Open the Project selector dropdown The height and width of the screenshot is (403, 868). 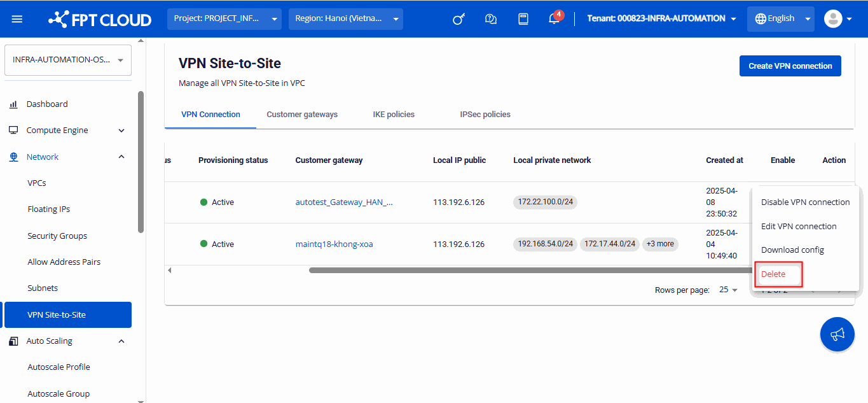[x=225, y=19]
